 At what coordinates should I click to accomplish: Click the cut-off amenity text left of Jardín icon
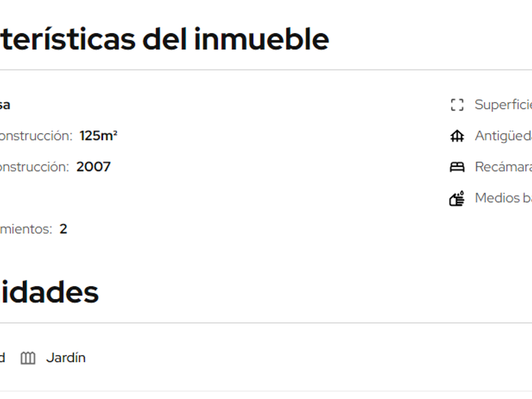coord(3,358)
